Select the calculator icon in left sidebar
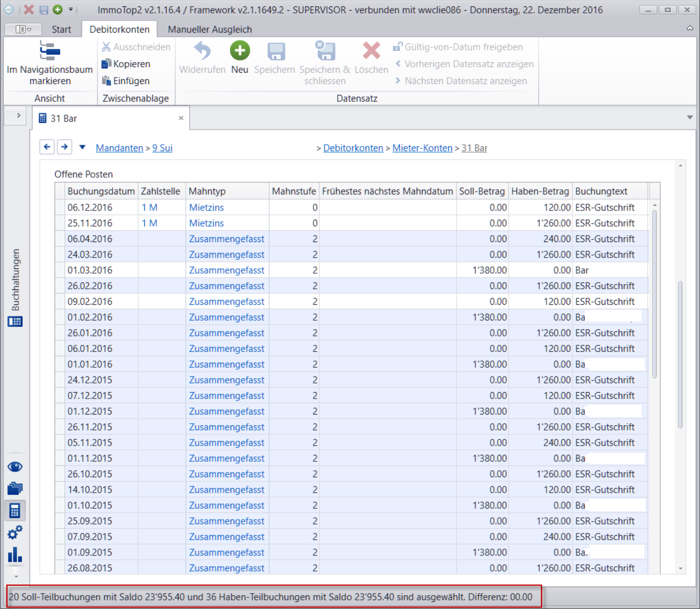Viewport: 700px width, 609px height. click(x=15, y=510)
